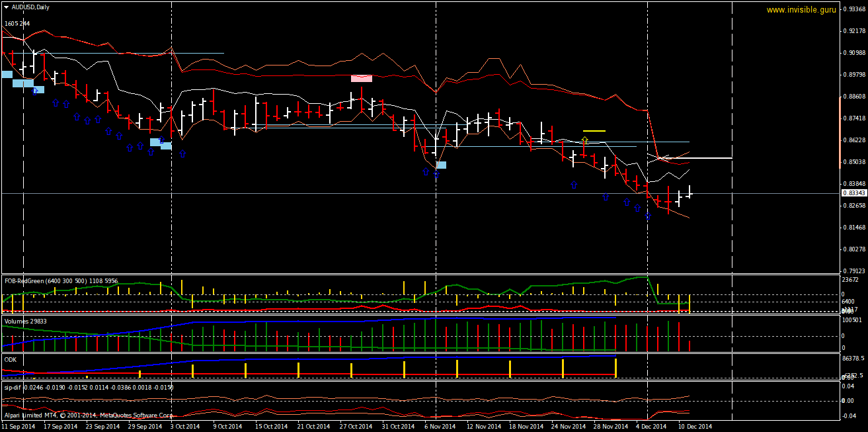Click the 12 Nov 2014 date label
The width and height of the screenshot is (868, 432).
click(483, 427)
